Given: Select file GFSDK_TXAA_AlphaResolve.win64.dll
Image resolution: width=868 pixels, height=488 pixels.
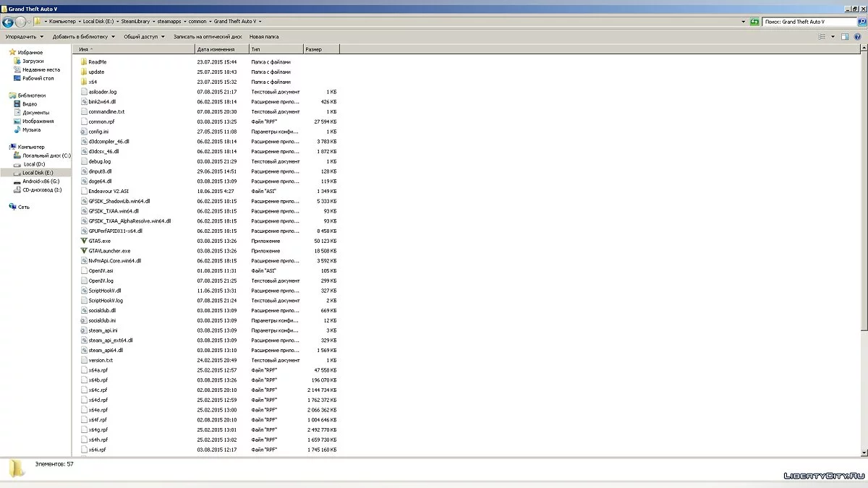Looking at the screenshot, I should pos(129,221).
